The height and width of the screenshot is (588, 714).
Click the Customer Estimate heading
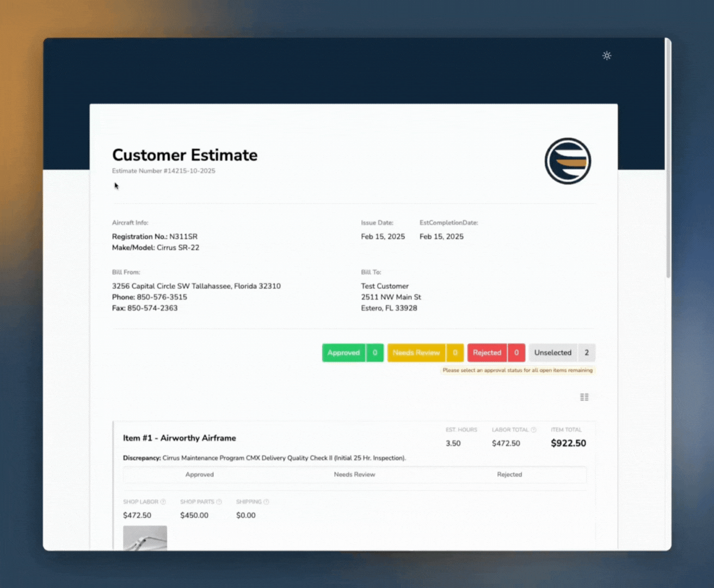pos(184,155)
